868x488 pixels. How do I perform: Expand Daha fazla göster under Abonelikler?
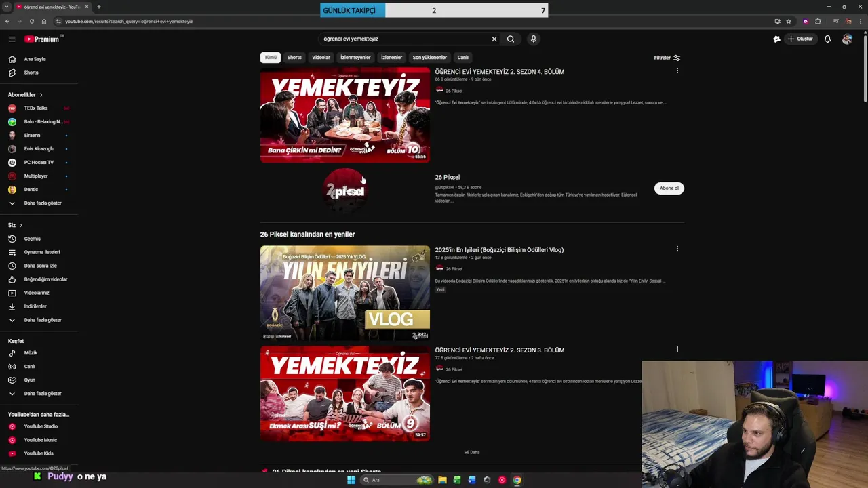(x=42, y=203)
